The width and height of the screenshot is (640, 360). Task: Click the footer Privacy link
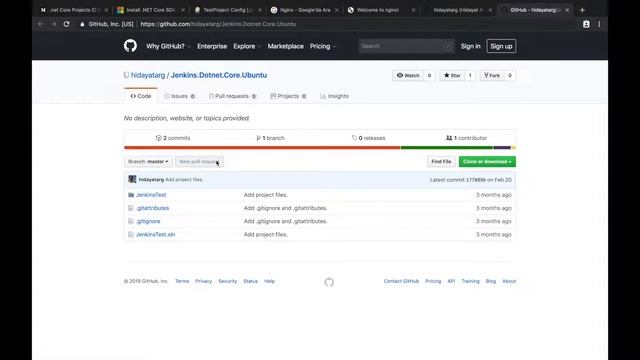tap(203, 281)
